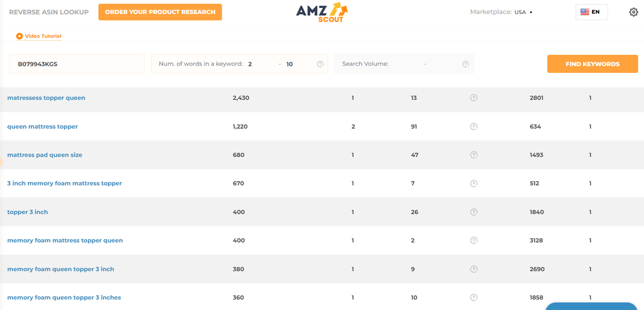Open the Video Tutorial link

43,36
